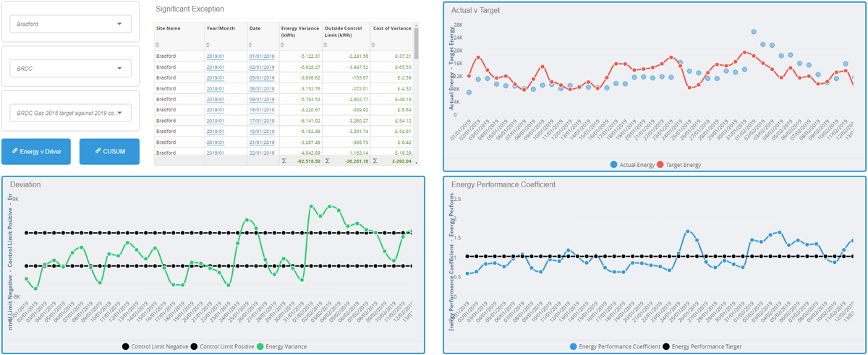
Task: Open the BRDC dropdown selector
Action: pos(70,69)
